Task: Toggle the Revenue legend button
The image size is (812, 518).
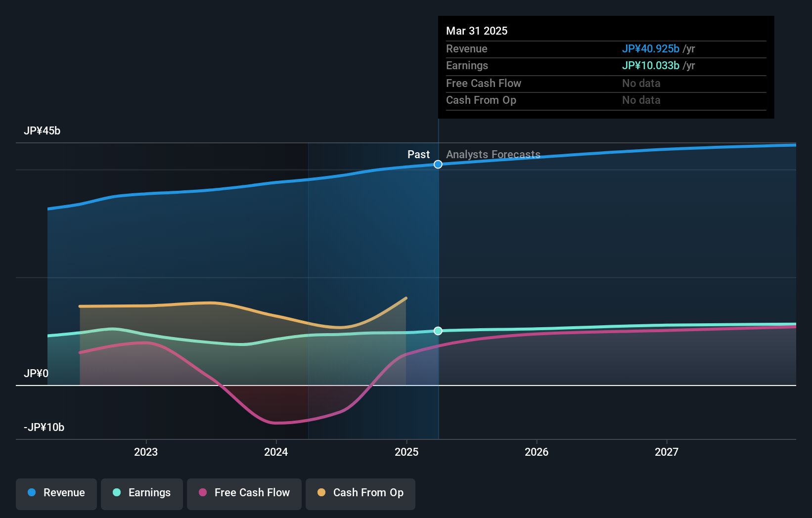Action: pos(56,494)
